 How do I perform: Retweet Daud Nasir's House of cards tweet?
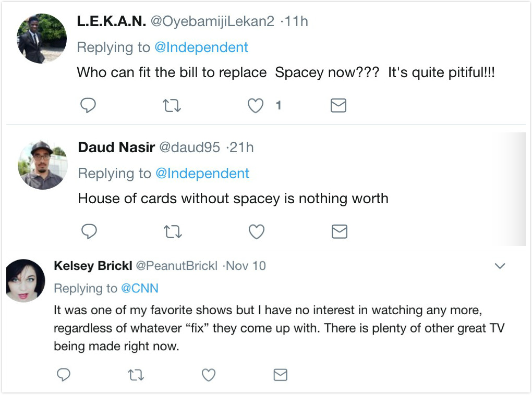coord(172,231)
